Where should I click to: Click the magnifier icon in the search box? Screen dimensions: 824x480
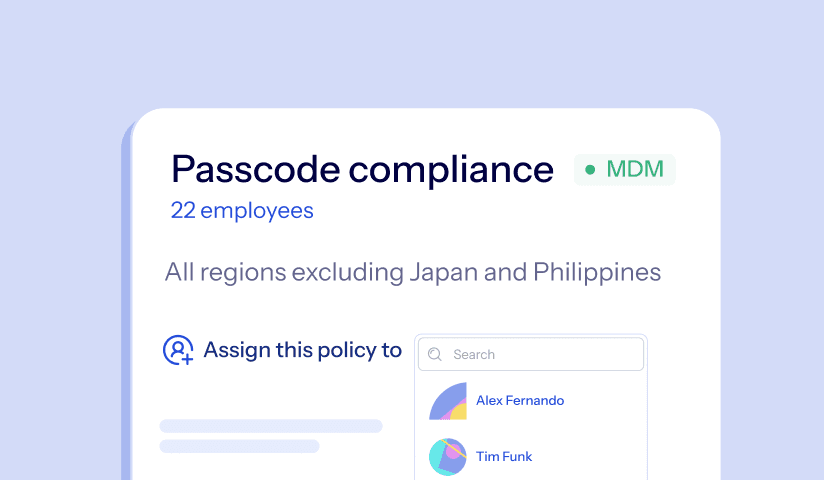[436, 354]
